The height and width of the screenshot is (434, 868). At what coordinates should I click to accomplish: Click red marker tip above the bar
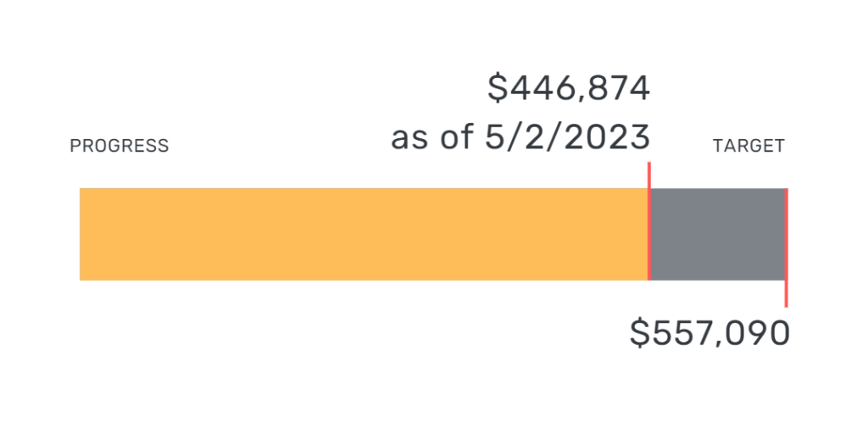click(x=649, y=173)
